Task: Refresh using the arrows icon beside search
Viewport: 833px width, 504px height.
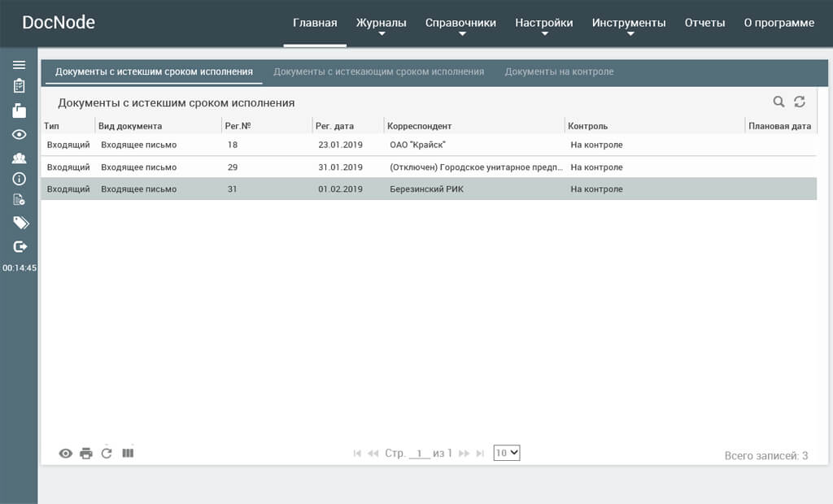Action: point(800,102)
